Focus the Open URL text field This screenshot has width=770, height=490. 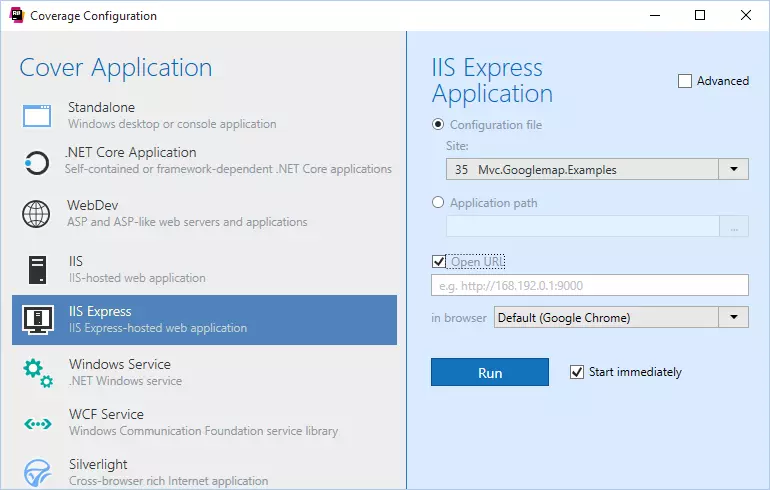point(590,286)
